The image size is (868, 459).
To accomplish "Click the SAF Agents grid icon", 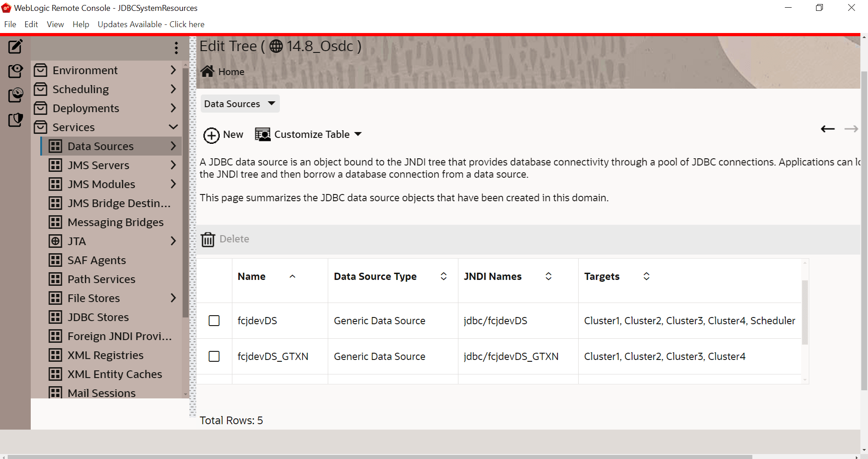I will pos(55,260).
